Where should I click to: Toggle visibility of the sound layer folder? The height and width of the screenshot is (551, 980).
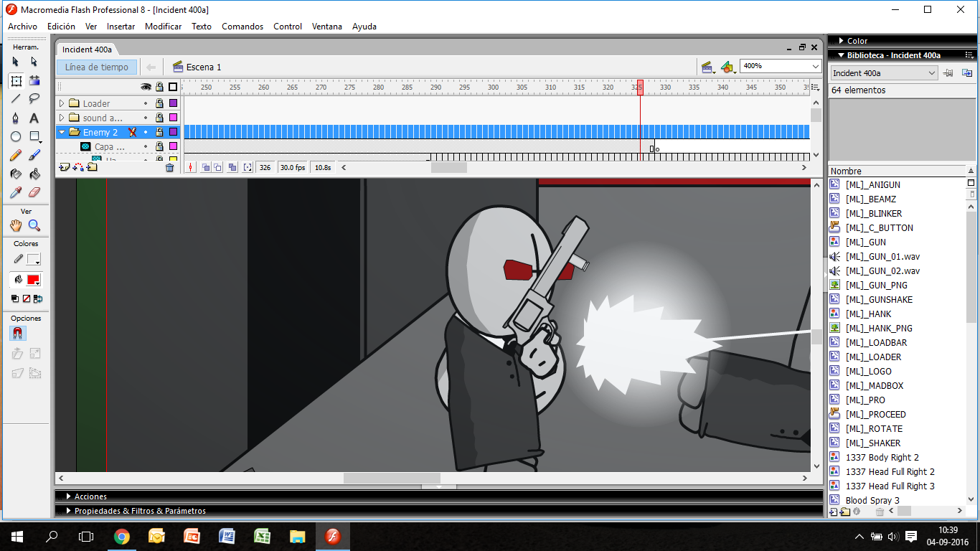[x=146, y=118]
